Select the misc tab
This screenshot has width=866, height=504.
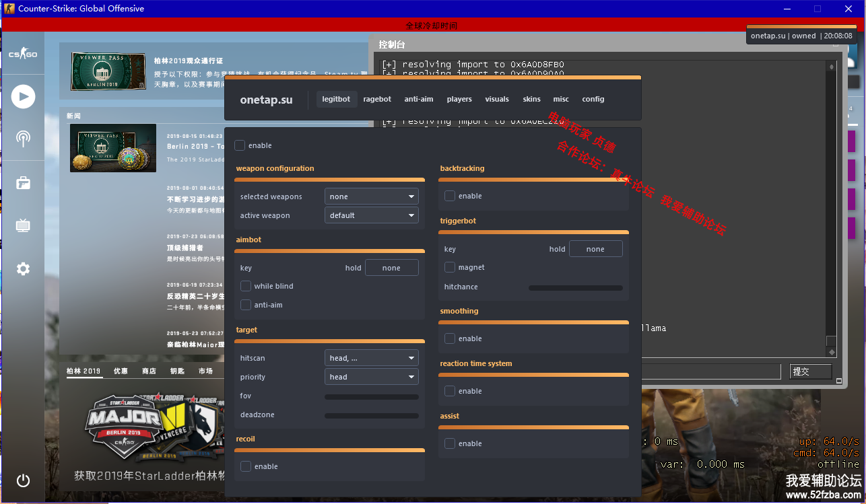coord(561,99)
